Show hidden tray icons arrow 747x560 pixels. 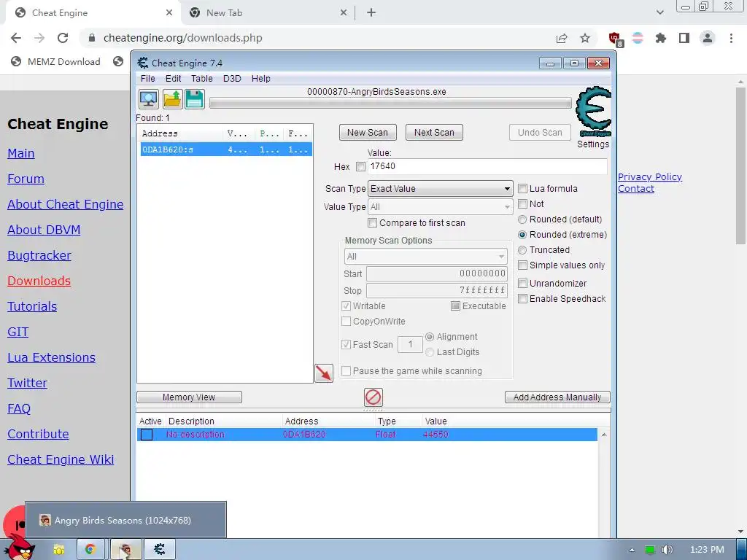coord(632,550)
